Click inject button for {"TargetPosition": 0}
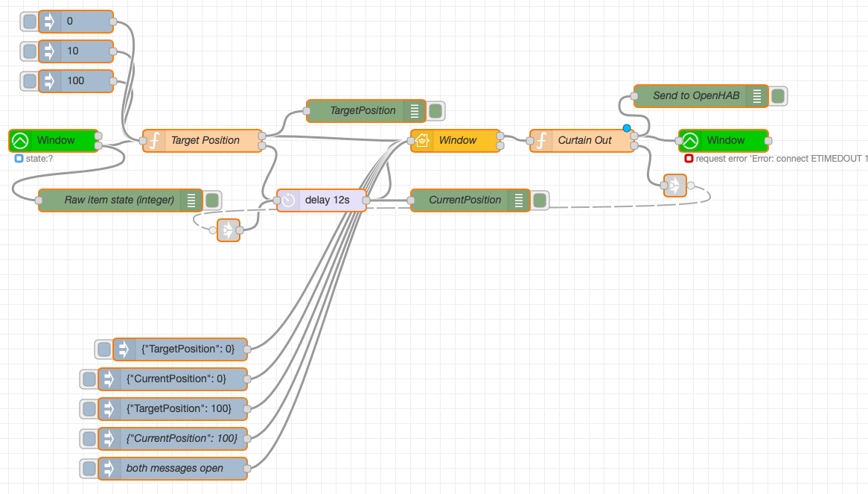Image resolution: width=868 pixels, height=494 pixels. tap(103, 349)
